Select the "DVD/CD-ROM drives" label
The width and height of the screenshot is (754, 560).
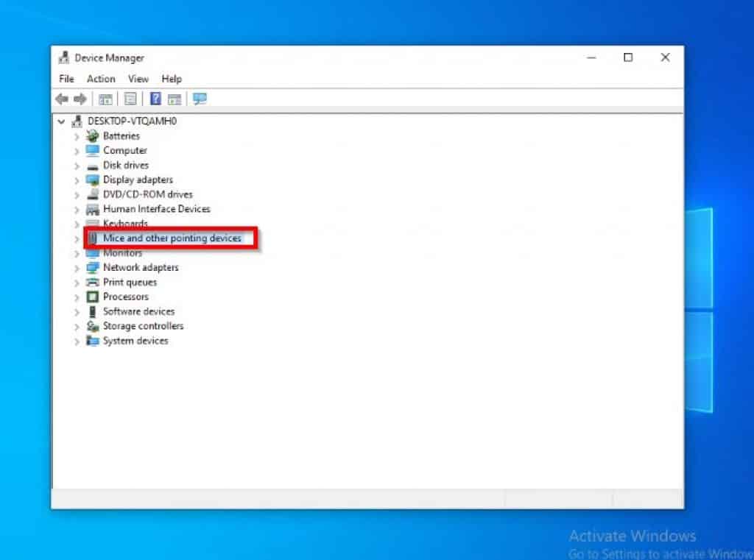[147, 194]
